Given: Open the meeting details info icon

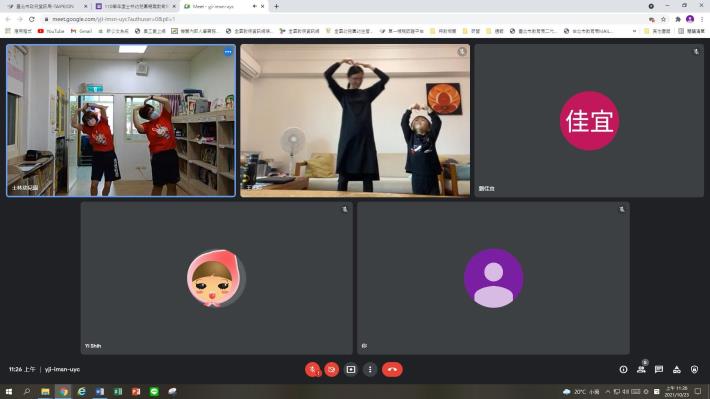Looking at the screenshot, I should pyautogui.click(x=624, y=370).
